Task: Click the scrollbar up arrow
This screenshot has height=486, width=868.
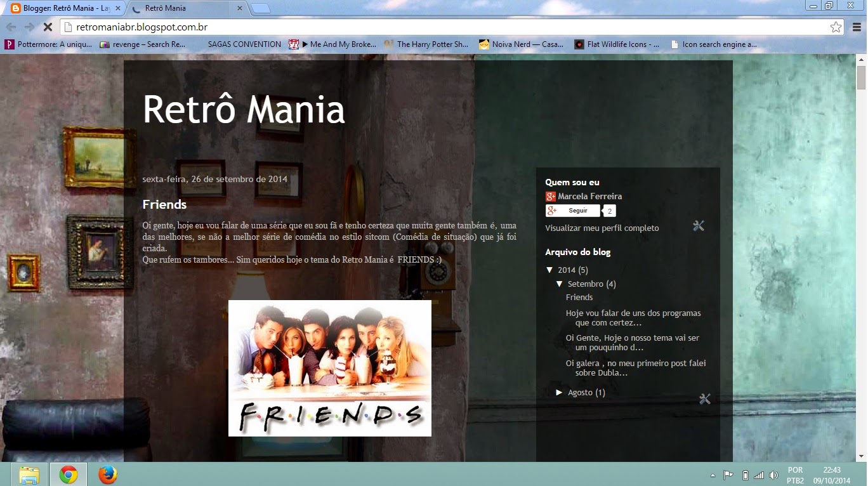Action: pos(861,60)
